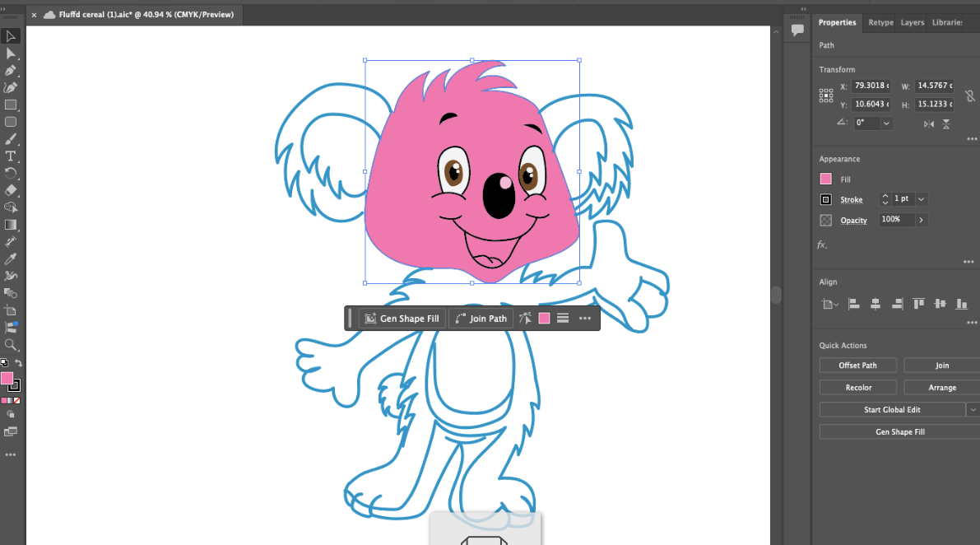Image resolution: width=980 pixels, height=545 pixels.
Task: Switch to Layers tab
Action: click(x=912, y=22)
